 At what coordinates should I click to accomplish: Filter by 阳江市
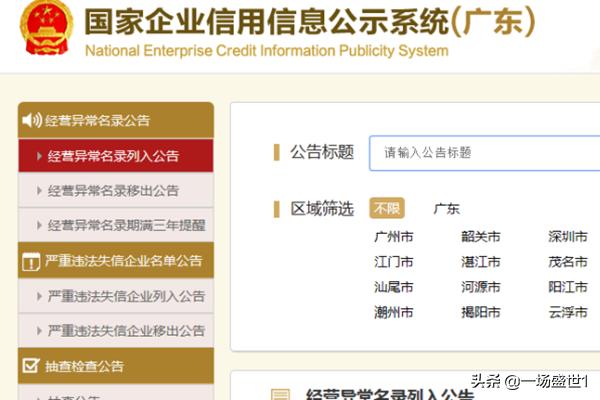[568, 287]
